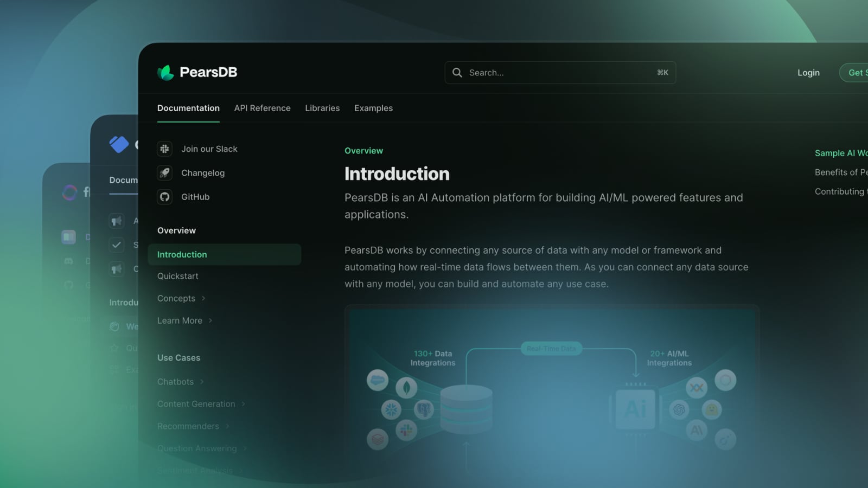Image resolution: width=868 pixels, height=488 pixels.
Task: Select Introduction in the sidebar
Action: pyautogui.click(x=224, y=254)
